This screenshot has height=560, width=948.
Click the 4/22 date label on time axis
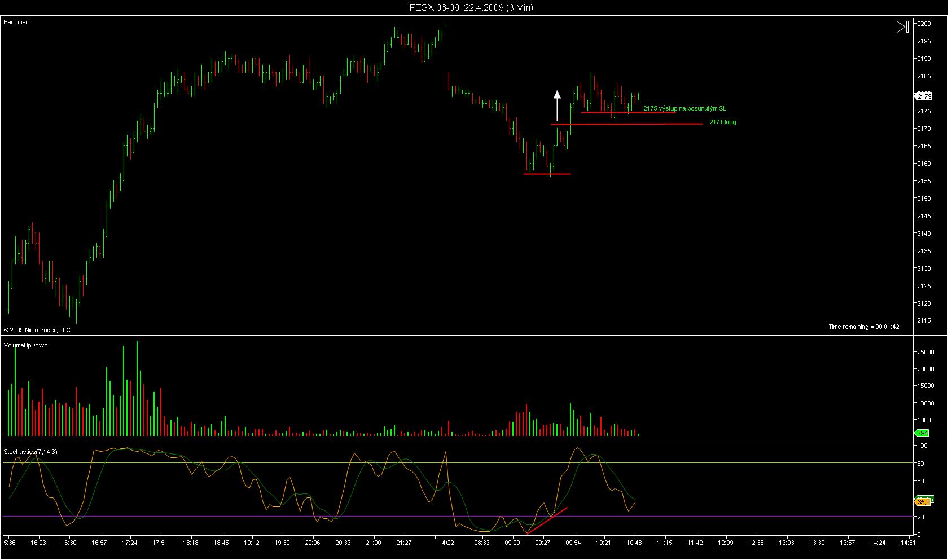pyautogui.click(x=449, y=543)
